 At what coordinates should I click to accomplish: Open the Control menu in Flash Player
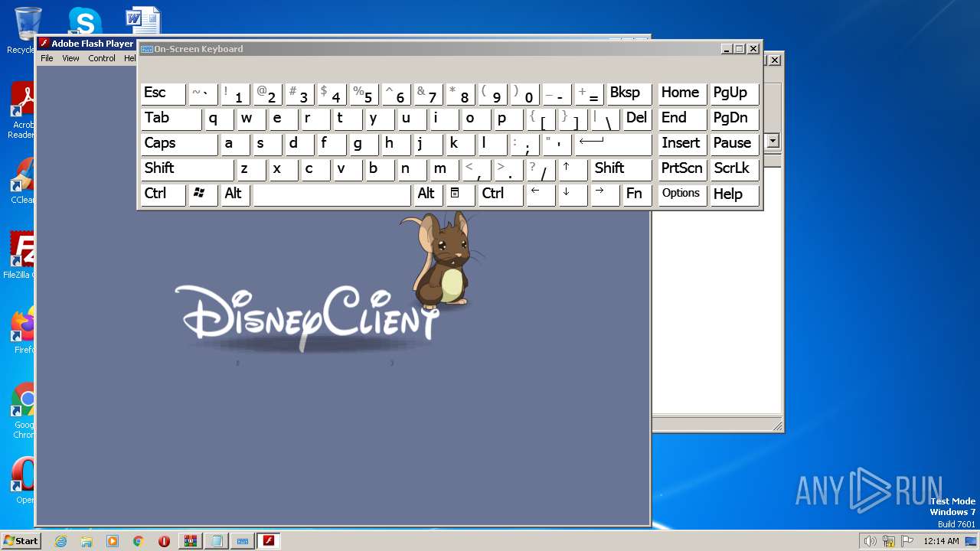pos(102,58)
